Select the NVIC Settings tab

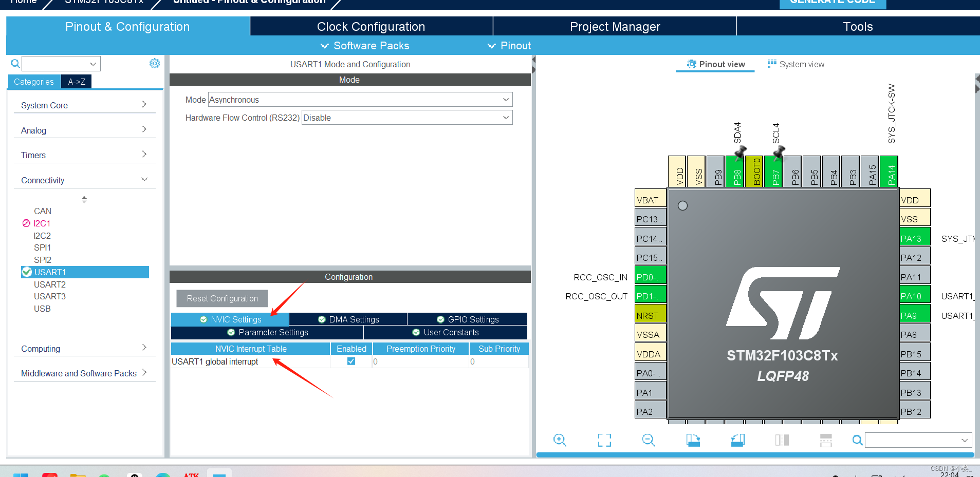pyautogui.click(x=230, y=319)
